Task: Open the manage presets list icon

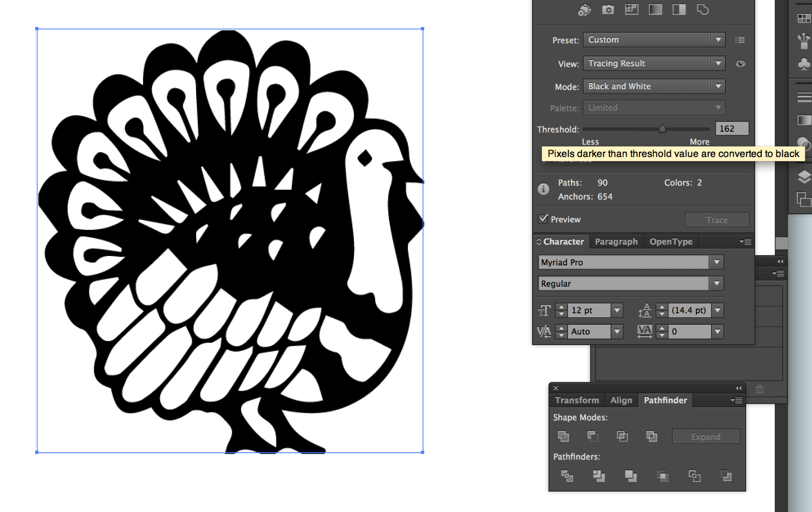Action: click(x=740, y=40)
